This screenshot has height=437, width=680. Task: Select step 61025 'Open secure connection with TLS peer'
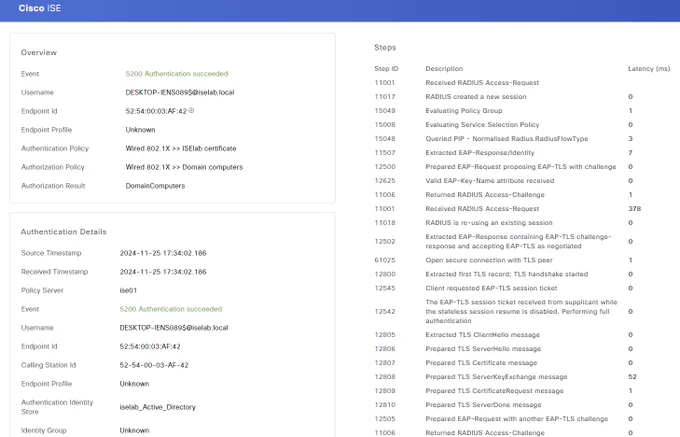point(489,260)
